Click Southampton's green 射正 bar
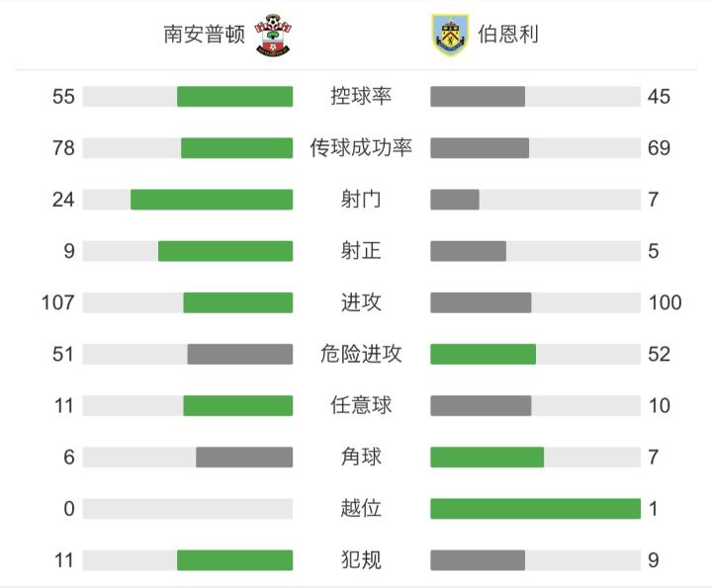This screenshot has width=712, height=588. click(225, 251)
